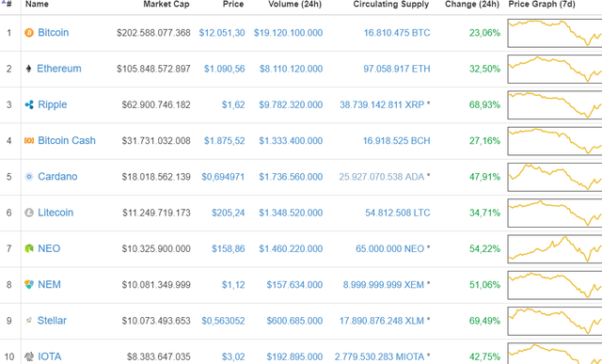Open Stellar price $0,563052 link
The height and width of the screenshot is (364, 602).
[223, 321]
